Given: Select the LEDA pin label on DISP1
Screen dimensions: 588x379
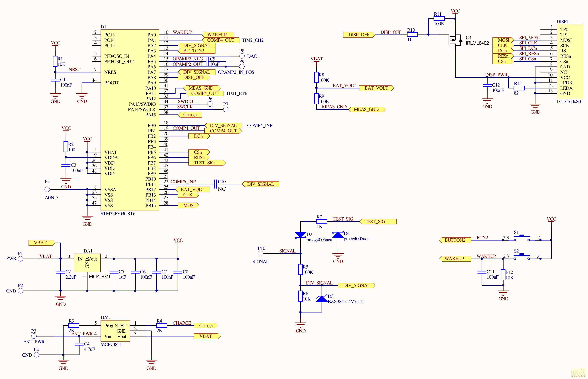Looking at the screenshot, I should tap(566, 88).
